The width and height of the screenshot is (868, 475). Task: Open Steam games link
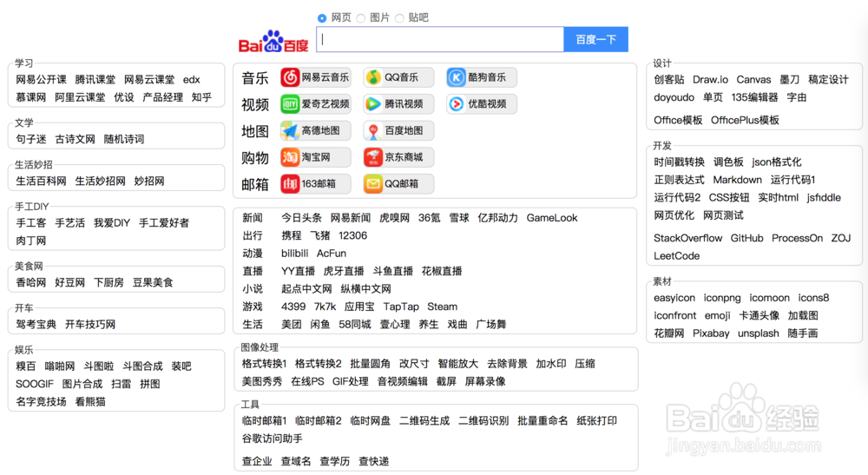pos(443,307)
